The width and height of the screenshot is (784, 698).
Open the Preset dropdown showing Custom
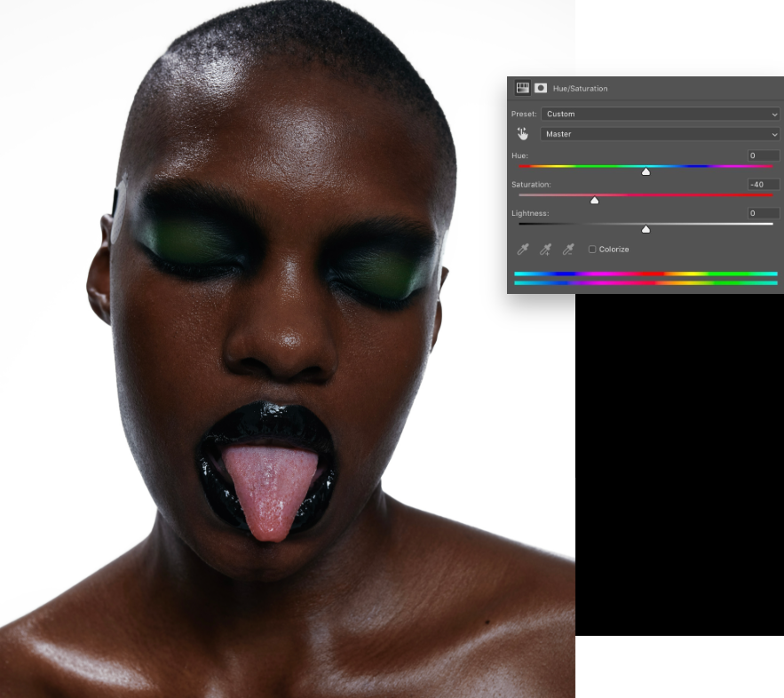click(x=660, y=114)
